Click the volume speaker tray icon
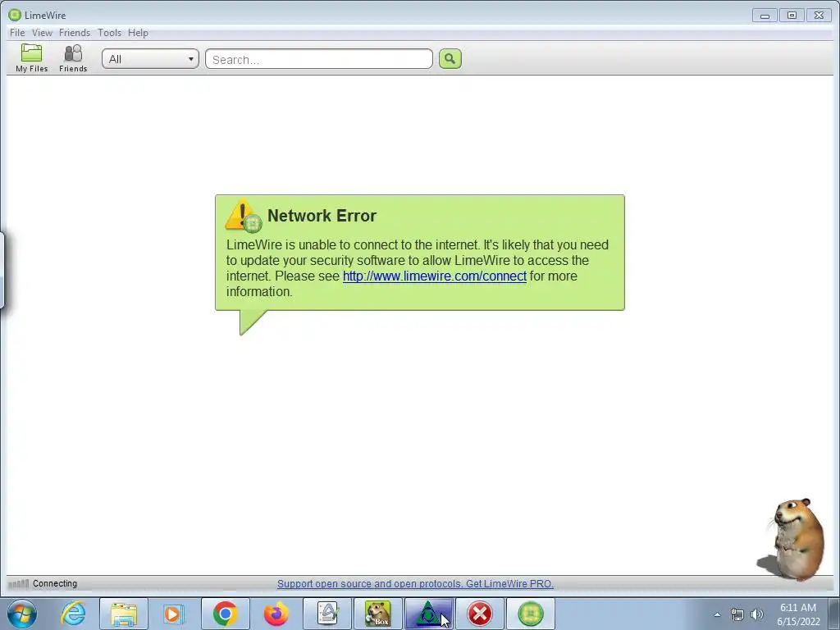 point(756,614)
